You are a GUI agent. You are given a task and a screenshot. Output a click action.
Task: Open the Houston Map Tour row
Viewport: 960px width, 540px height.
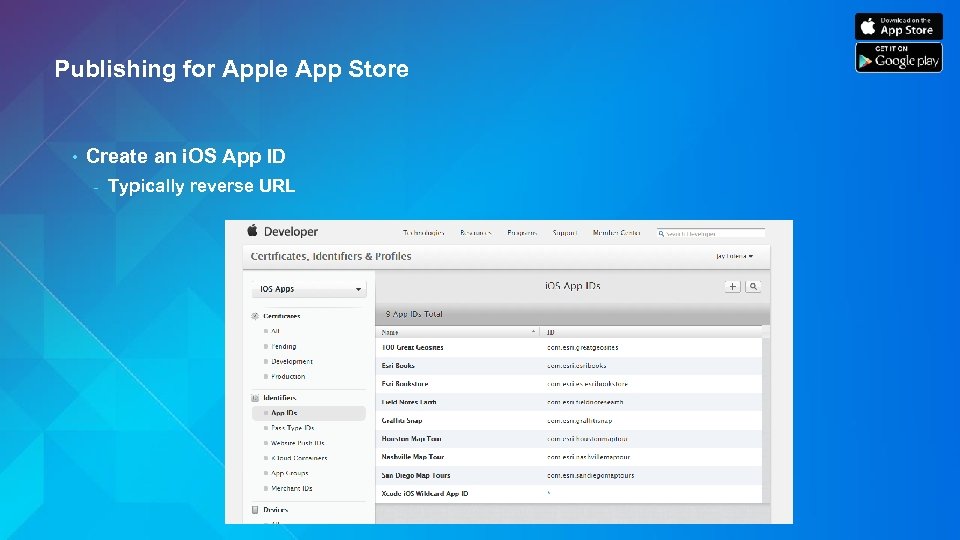click(569, 438)
